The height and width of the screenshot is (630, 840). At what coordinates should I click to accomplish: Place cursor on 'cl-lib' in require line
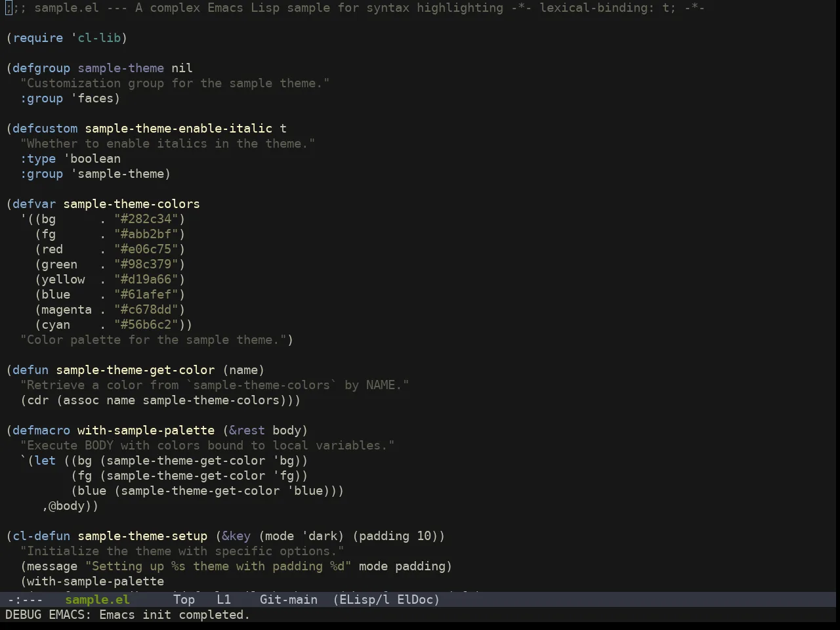pyautogui.click(x=100, y=38)
